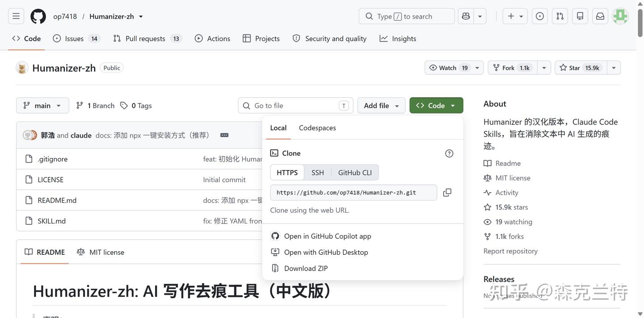Open Readme link in About sidebar

(502, 163)
